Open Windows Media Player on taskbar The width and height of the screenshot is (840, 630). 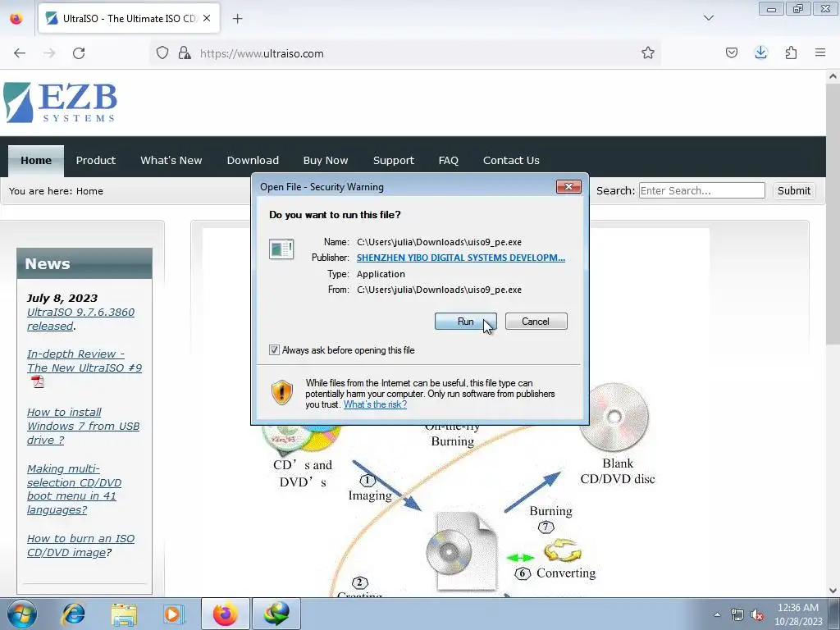pyautogui.click(x=174, y=614)
